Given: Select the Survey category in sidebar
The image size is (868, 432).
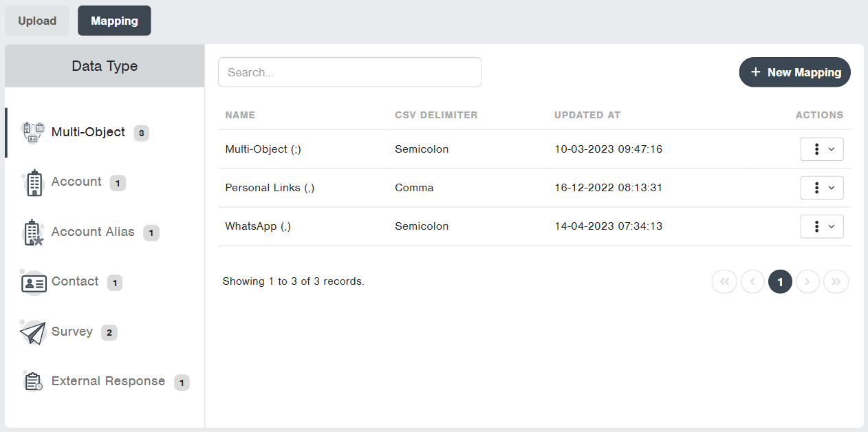Looking at the screenshot, I should 72,332.
